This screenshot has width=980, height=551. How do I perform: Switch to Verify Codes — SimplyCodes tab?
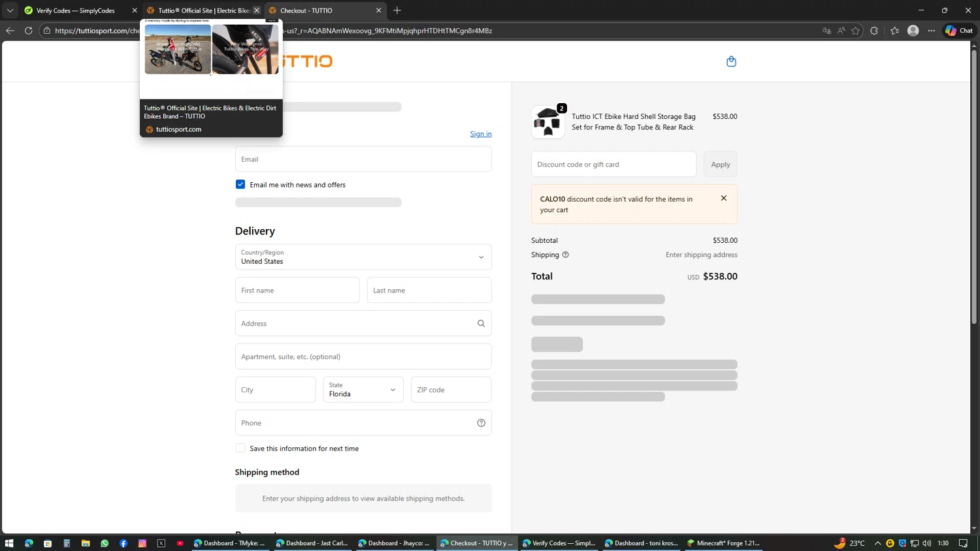(x=80, y=10)
